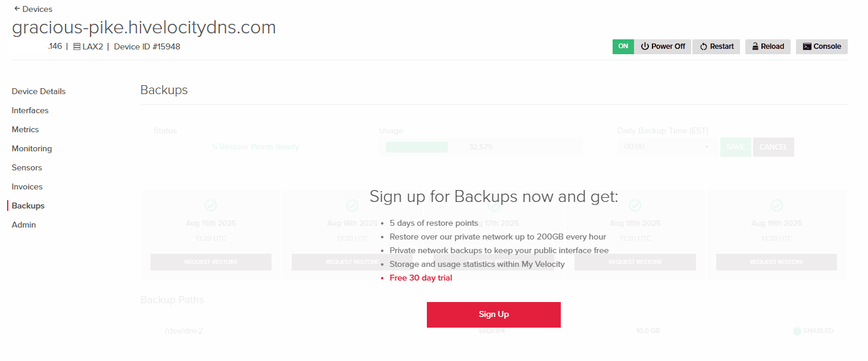Open the Sensors sidebar item
868x361 pixels.
click(x=27, y=167)
